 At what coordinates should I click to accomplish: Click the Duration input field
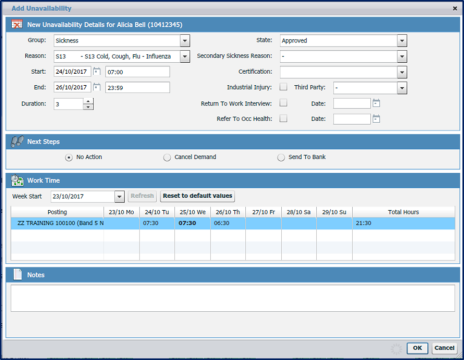[68, 104]
